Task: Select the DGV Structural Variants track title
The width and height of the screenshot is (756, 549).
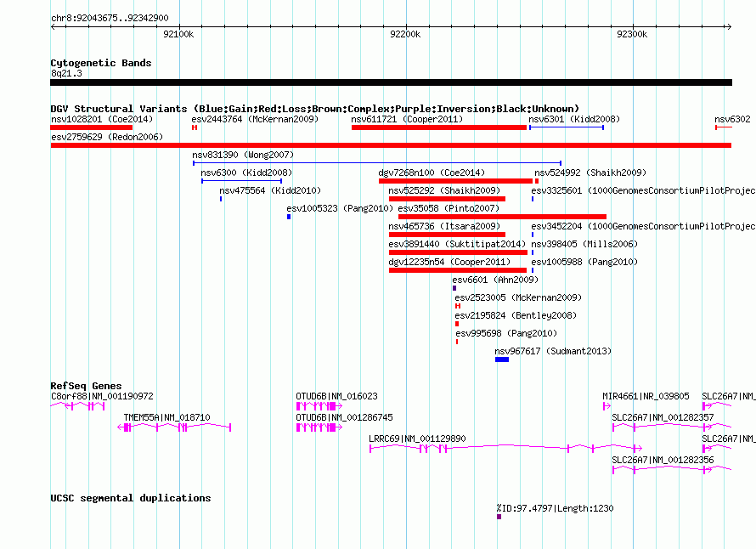Action: point(315,109)
